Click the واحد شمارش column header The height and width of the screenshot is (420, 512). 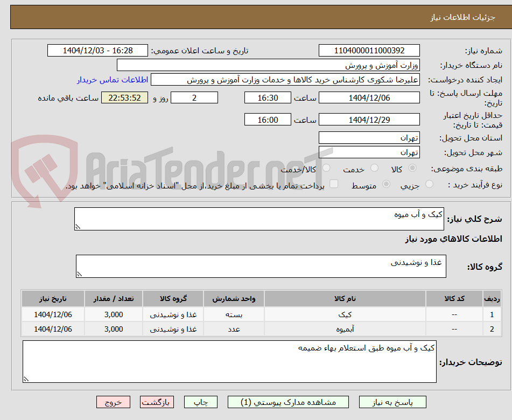pyautogui.click(x=234, y=298)
